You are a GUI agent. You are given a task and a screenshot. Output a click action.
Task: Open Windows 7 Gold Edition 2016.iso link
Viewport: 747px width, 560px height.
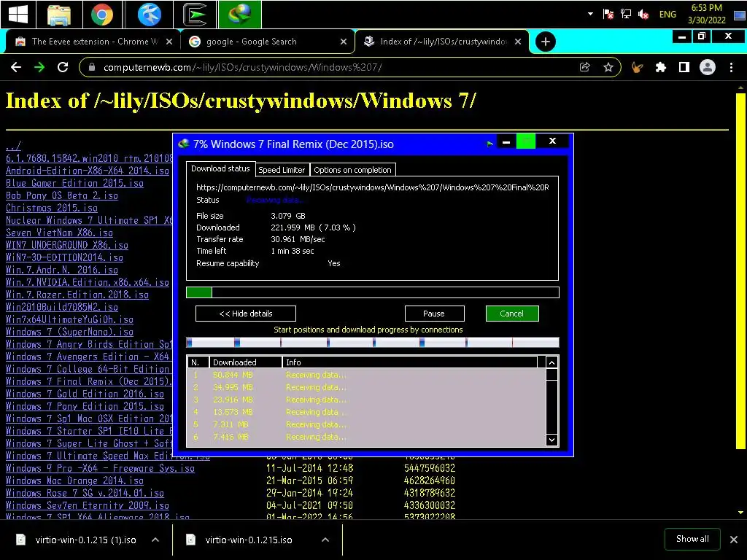tap(85, 393)
